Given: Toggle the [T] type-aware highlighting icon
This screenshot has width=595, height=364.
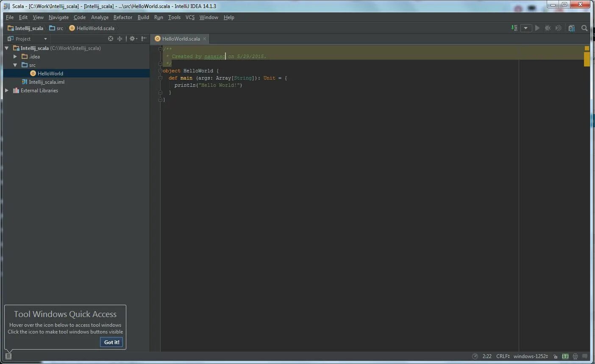Looking at the screenshot, I should point(565,356).
